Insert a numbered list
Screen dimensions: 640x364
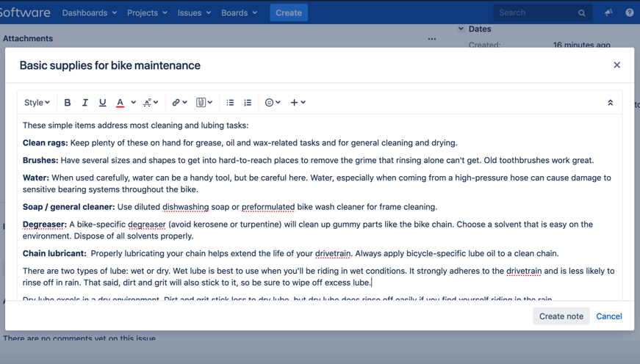[248, 103]
